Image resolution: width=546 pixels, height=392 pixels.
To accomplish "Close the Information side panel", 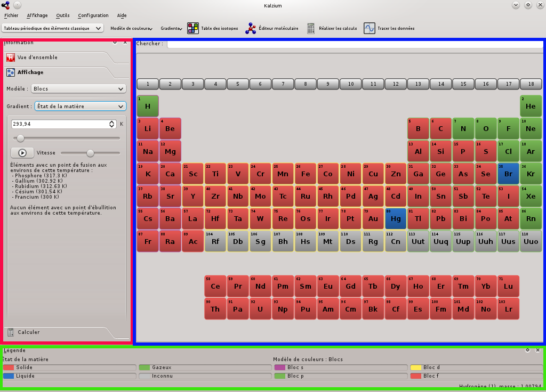I will (x=125, y=43).
